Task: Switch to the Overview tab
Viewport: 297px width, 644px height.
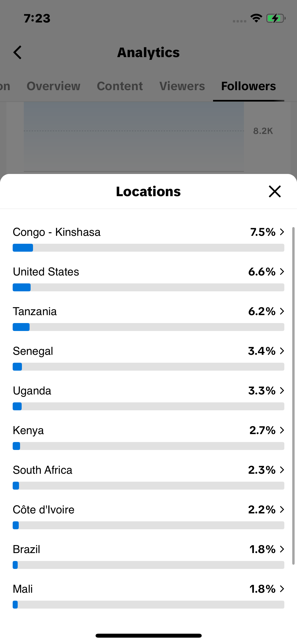Action: (54, 86)
